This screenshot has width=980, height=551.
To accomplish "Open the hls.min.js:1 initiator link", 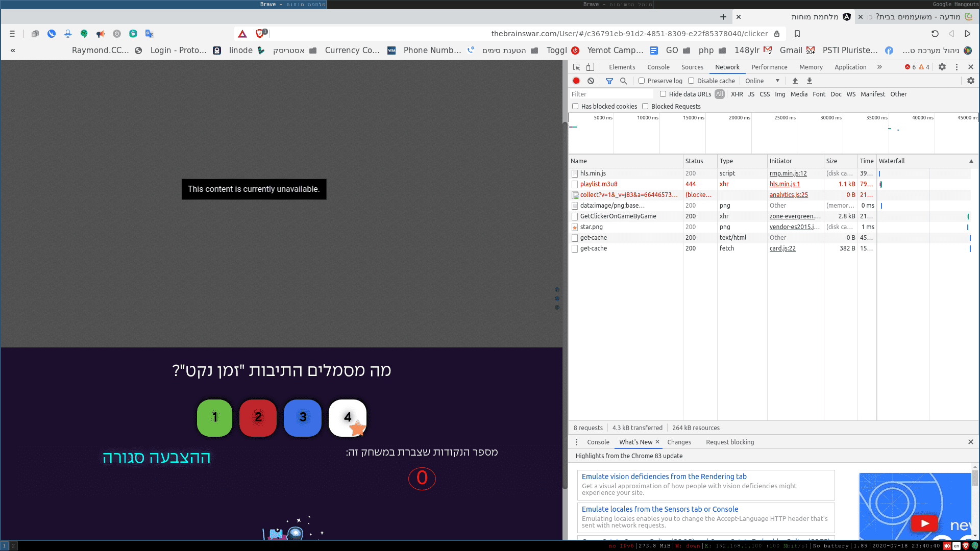I will click(x=785, y=184).
